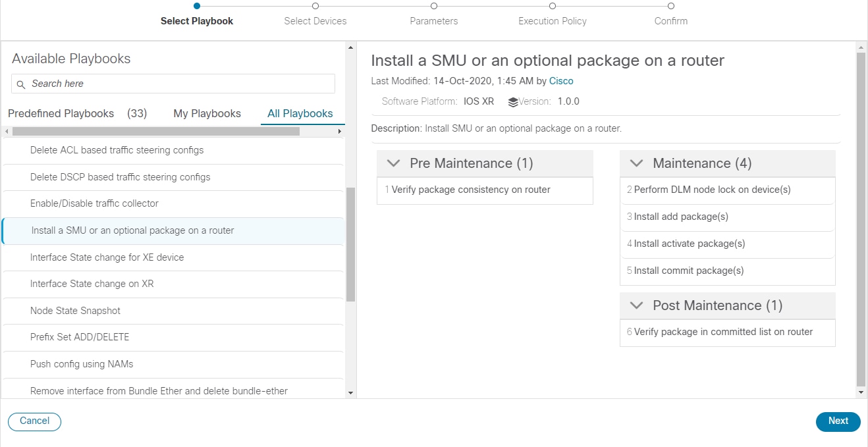The height and width of the screenshot is (447, 868).
Task: Switch to the My Playbooks tab
Action: 207,113
